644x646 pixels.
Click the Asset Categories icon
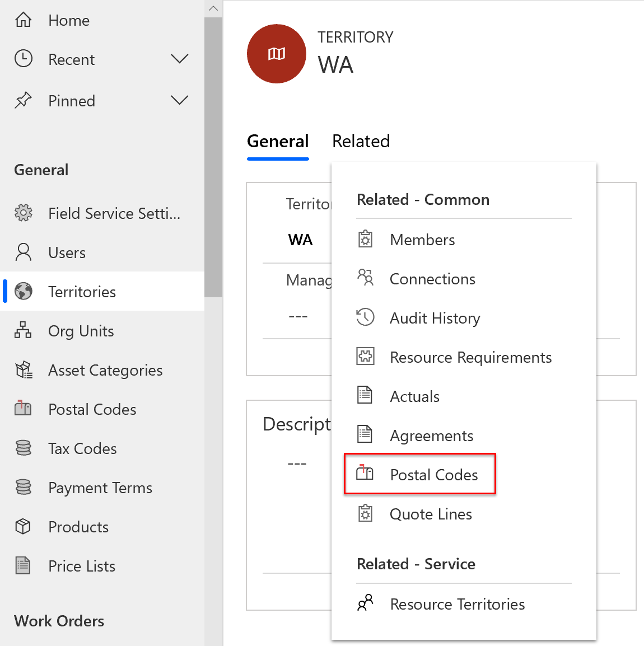click(24, 369)
